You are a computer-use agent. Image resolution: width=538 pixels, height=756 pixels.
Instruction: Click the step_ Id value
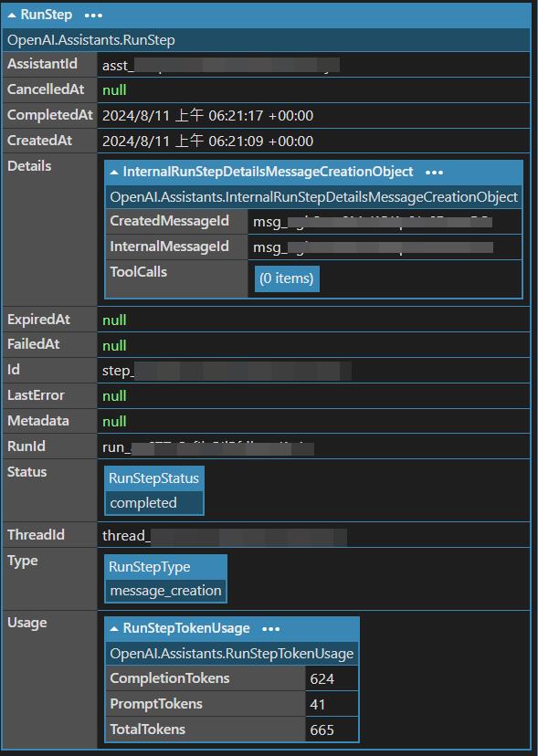227,371
